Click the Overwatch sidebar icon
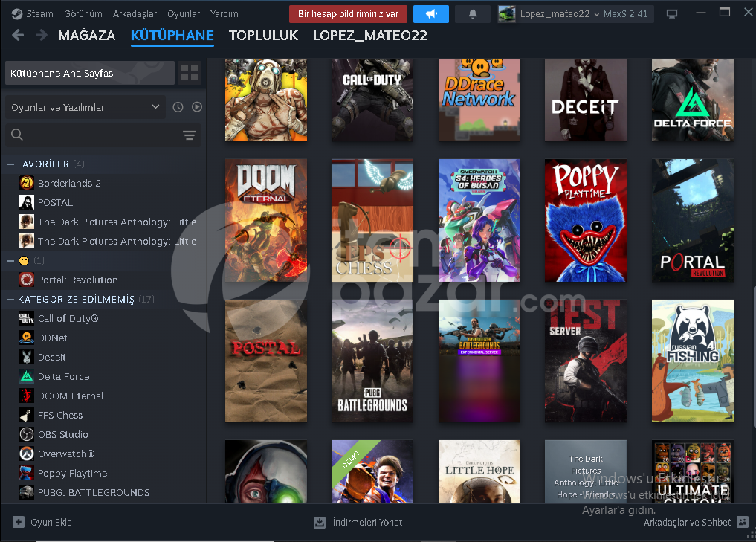This screenshot has height=542, width=756. point(27,454)
